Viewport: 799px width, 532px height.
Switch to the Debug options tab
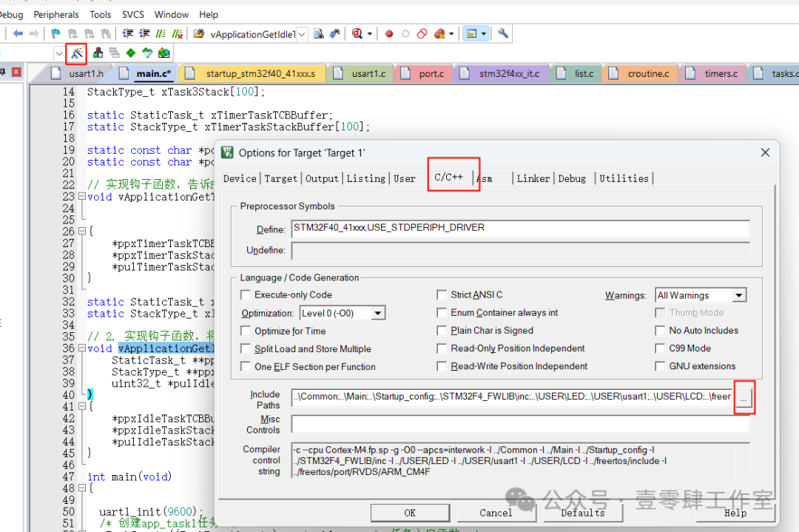572,178
